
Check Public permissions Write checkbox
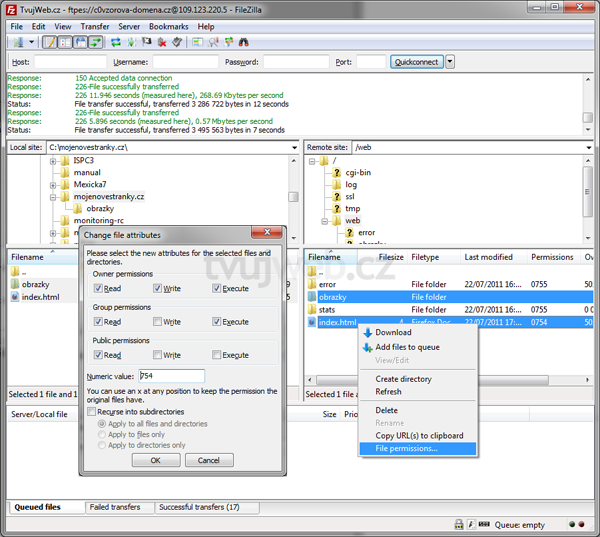click(x=157, y=355)
